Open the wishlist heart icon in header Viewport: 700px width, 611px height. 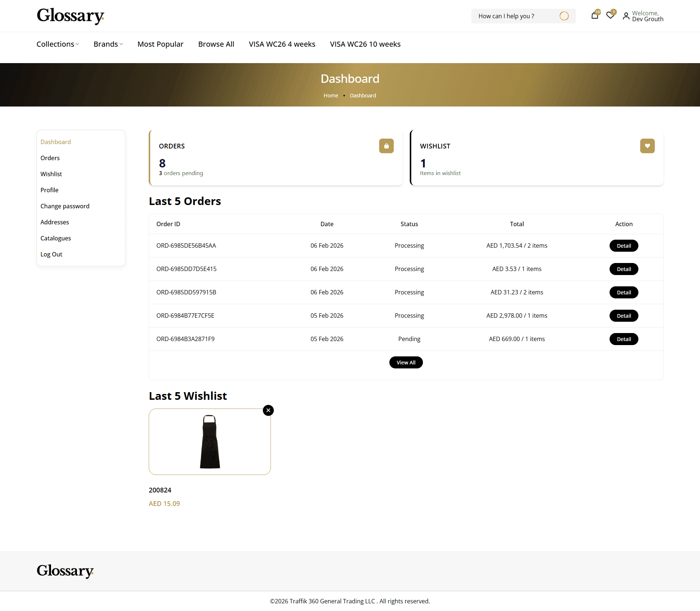pos(610,15)
